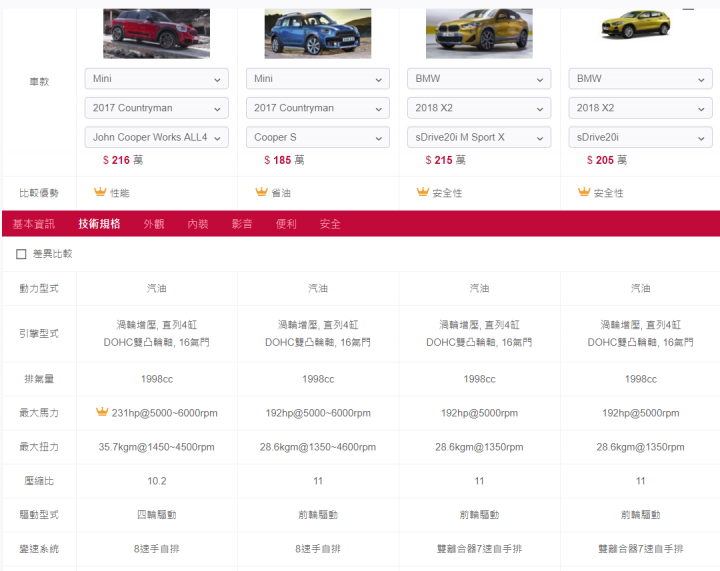720x571 pixels.
Task: Click the crown icon next to 省油
Action: point(261,192)
